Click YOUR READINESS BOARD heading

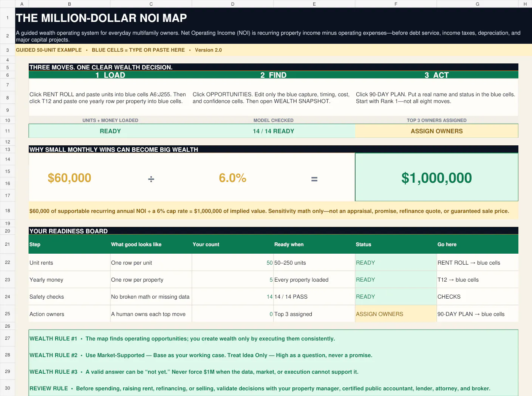coord(68,231)
